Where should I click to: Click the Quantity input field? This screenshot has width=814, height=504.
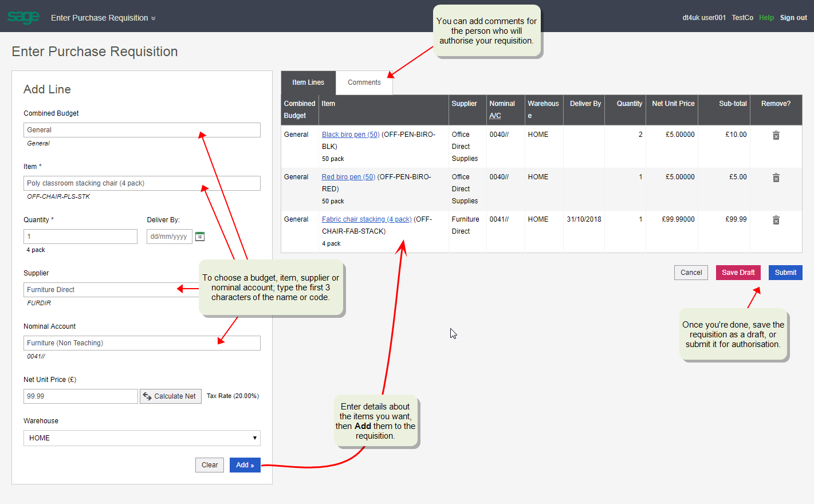pyautogui.click(x=80, y=236)
